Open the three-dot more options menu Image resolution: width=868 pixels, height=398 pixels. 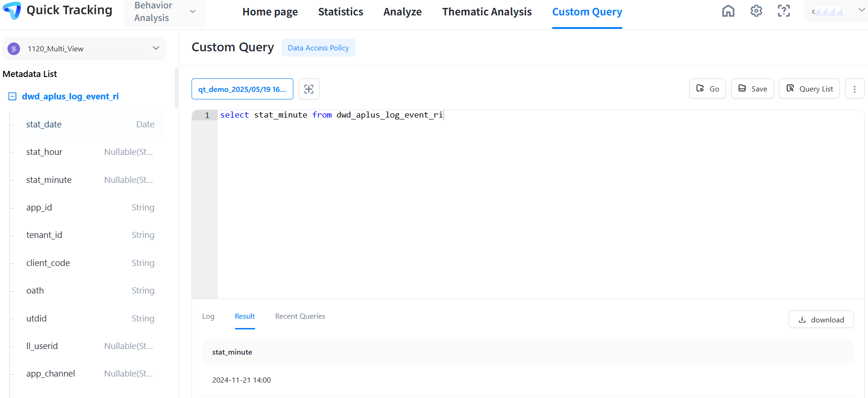click(854, 89)
